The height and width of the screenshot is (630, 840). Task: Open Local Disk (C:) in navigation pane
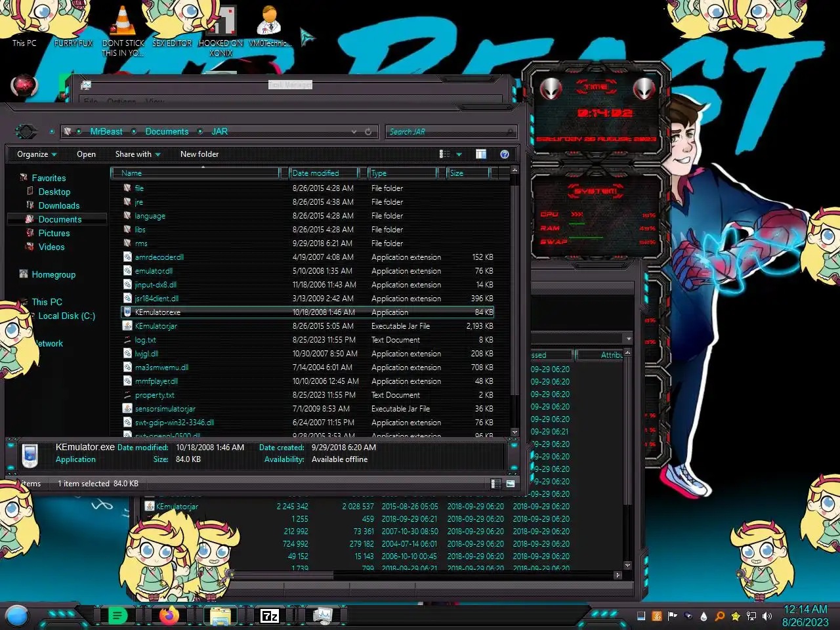click(66, 316)
